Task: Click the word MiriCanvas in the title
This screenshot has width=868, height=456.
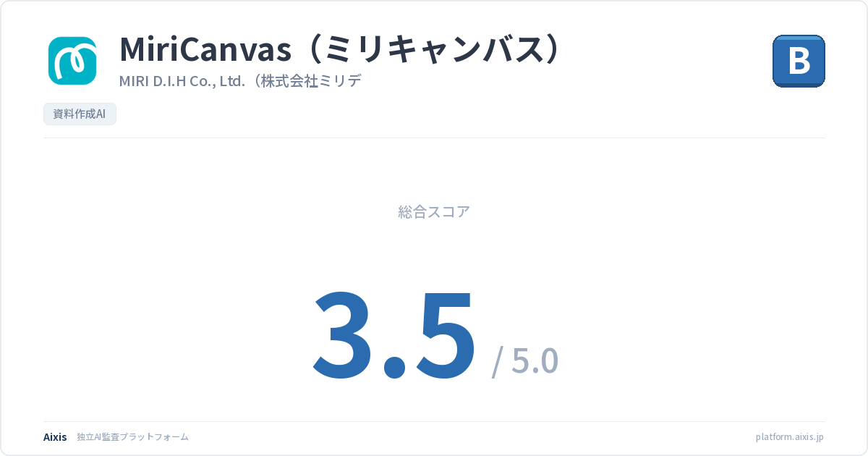Action: (x=205, y=49)
